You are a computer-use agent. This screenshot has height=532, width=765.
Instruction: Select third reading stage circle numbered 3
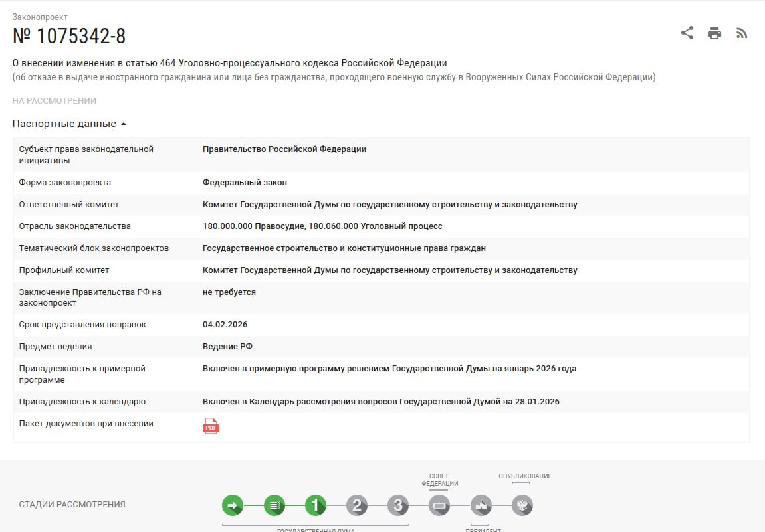(398, 505)
